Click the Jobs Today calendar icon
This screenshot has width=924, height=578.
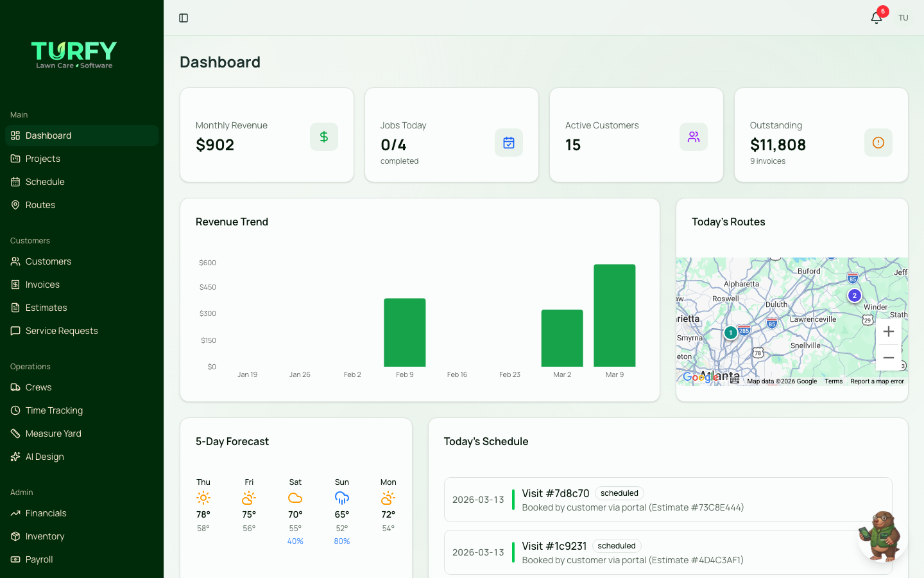(509, 143)
